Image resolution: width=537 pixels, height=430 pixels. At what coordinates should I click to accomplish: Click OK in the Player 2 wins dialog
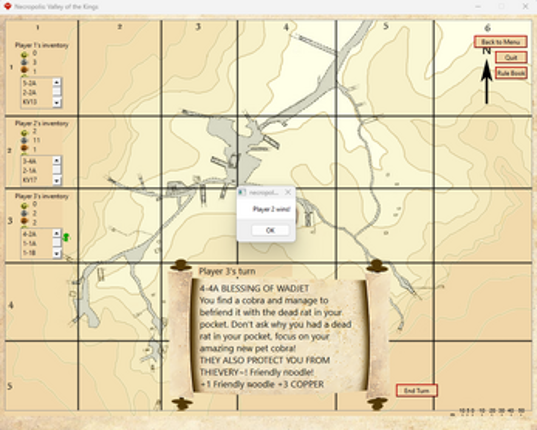(270, 230)
